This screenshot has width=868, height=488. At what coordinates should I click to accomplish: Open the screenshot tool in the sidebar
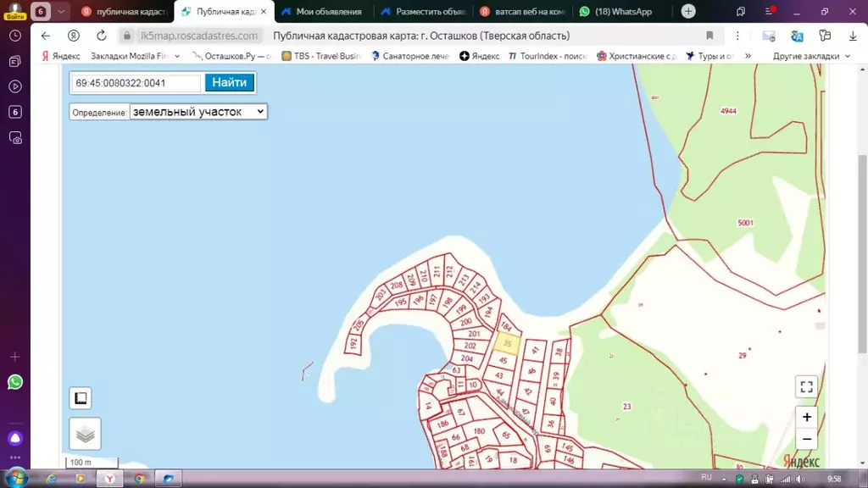pyautogui.click(x=15, y=138)
